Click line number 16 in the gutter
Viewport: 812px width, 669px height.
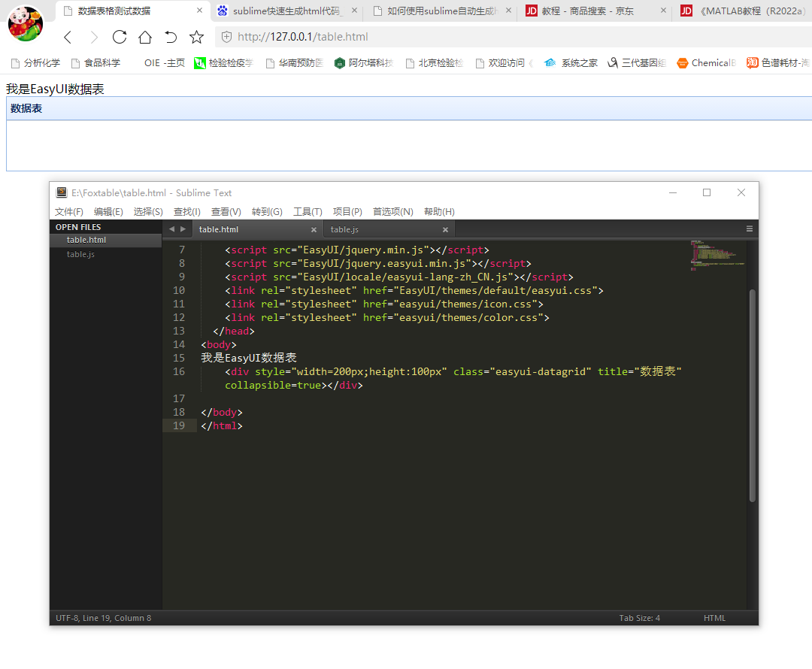179,371
